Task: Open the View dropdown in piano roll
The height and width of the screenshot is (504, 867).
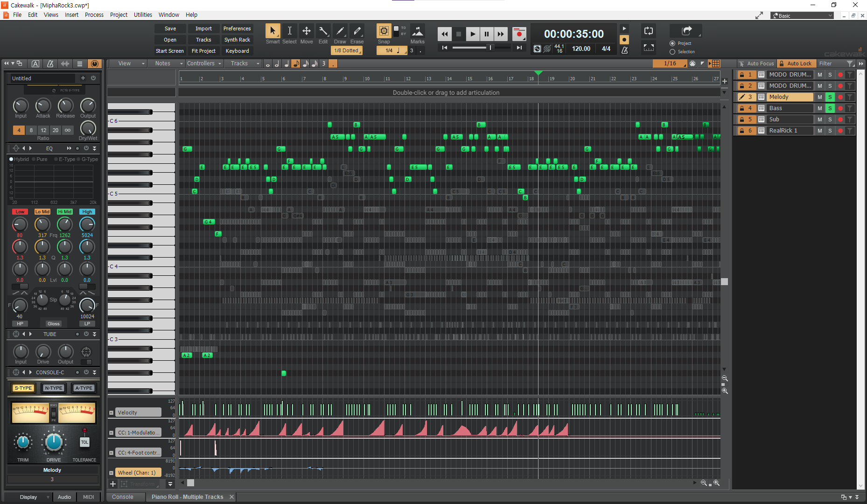Action: [x=128, y=63]
